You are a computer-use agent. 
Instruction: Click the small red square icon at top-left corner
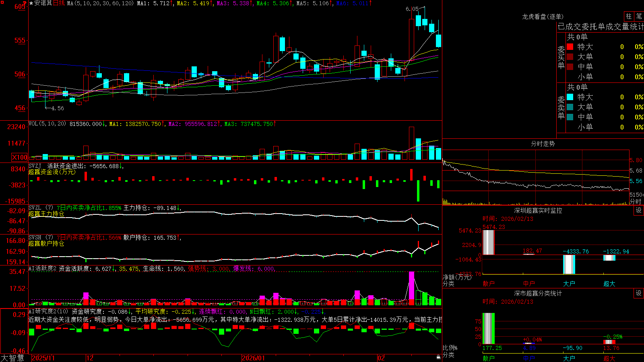click(x=2, y=2)
